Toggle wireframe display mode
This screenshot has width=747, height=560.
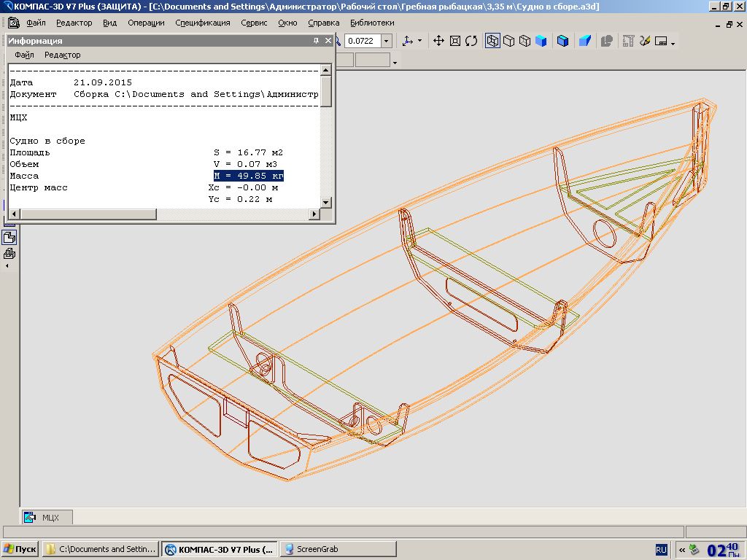tap(493, 41)
